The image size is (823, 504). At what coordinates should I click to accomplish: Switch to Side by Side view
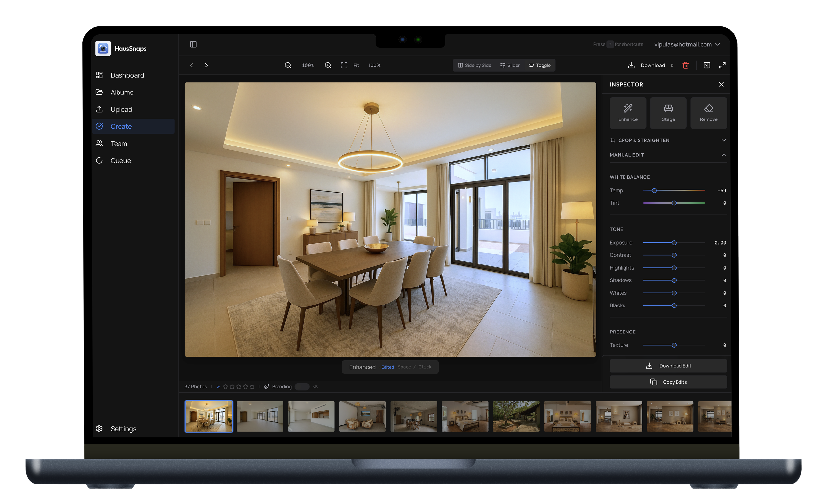[474, 65]
